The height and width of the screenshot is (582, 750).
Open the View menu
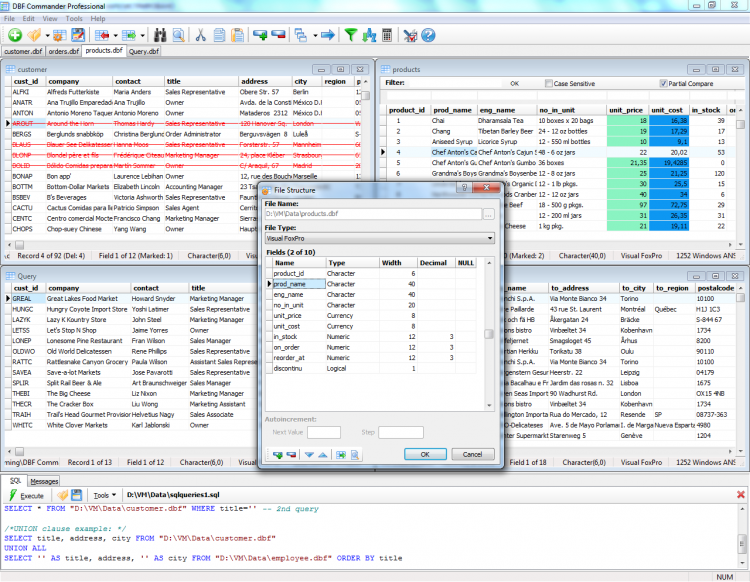49,18
